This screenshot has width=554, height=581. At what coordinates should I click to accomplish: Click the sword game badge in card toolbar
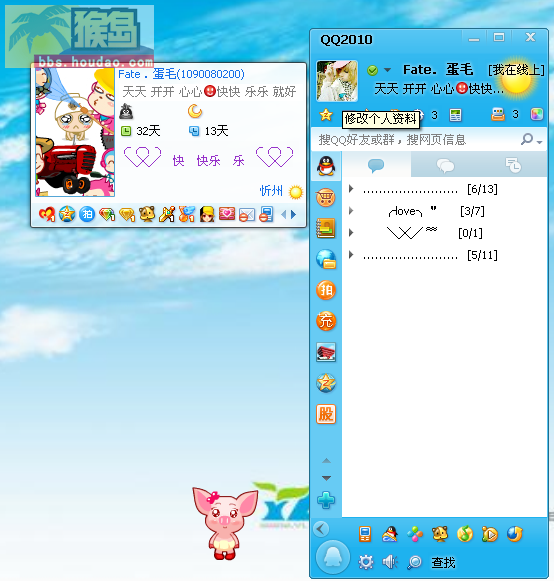click(167, 214)
